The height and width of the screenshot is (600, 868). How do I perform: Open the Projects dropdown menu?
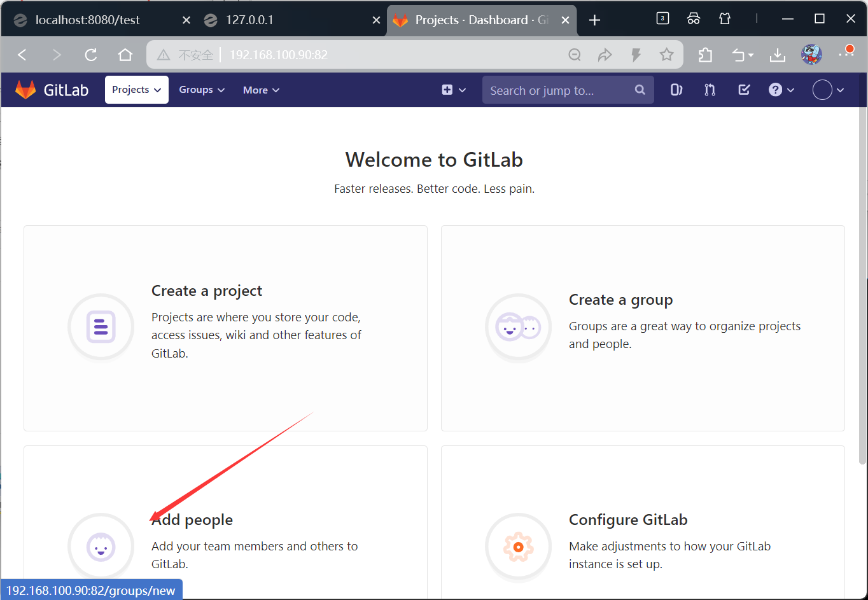(x=136, y=90)
